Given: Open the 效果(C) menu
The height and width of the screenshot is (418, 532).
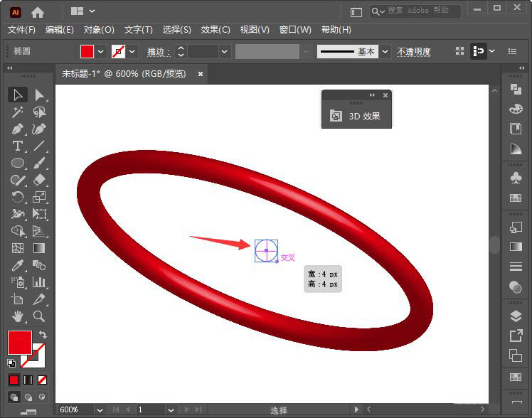Looking at the screenshot, I should point(216,30).
